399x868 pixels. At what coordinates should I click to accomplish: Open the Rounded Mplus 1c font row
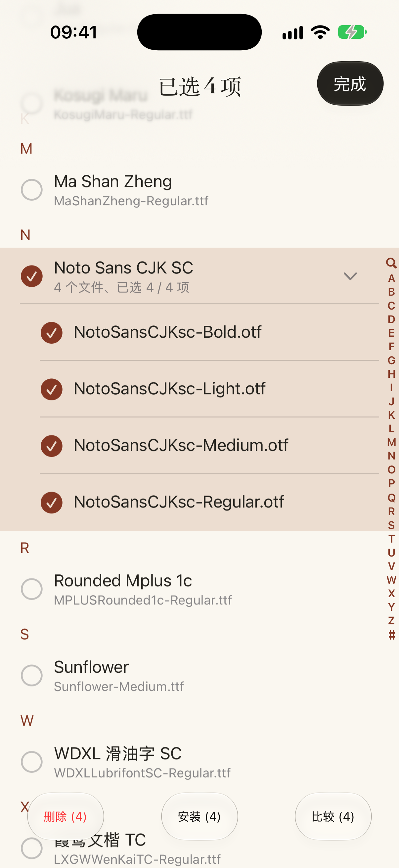pos(199,589)
